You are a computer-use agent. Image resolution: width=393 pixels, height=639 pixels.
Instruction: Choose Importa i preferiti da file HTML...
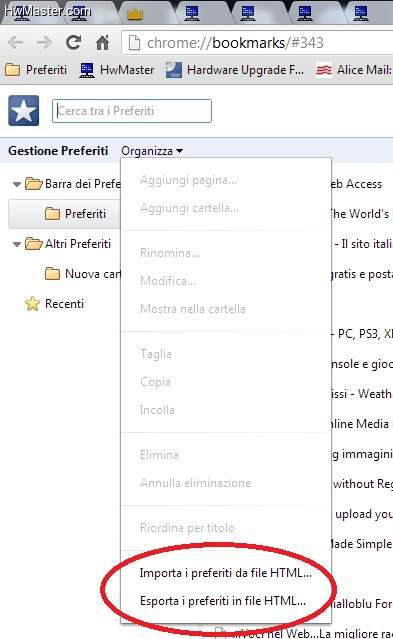click(226, 573)
